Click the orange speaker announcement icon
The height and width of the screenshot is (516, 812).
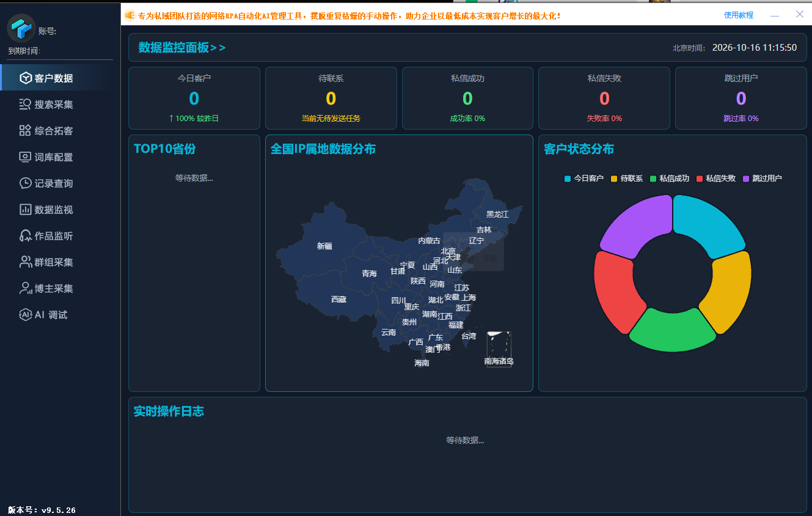click(130, 15)
